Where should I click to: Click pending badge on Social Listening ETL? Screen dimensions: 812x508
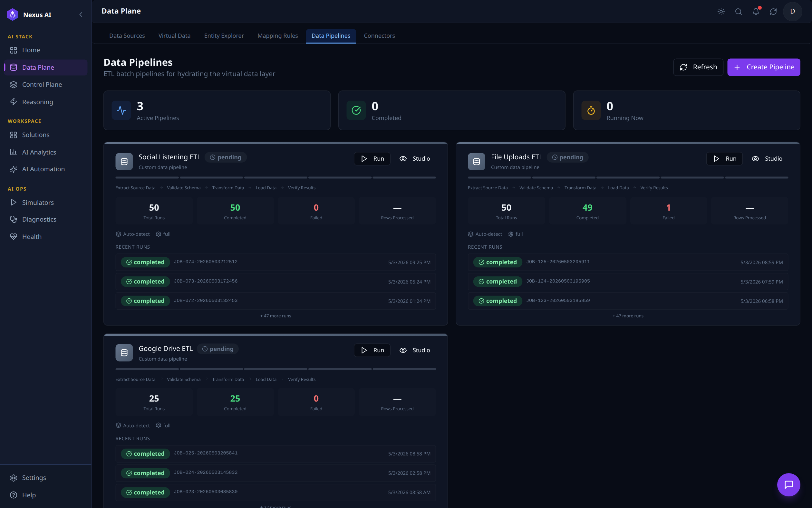226,157
